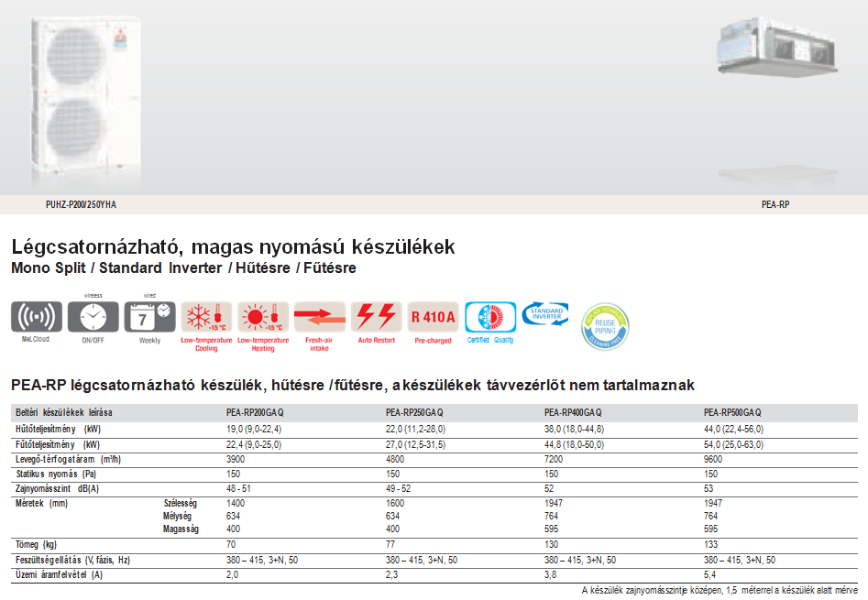Image resolution: width=868 pixels, height=600 pixels.
Task: Click the column header PEA-RP500GAQ
Action: [732, 412]
